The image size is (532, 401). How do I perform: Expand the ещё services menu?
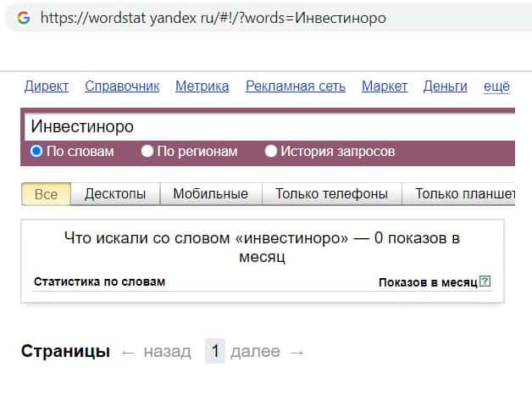(x=496, y=86)
